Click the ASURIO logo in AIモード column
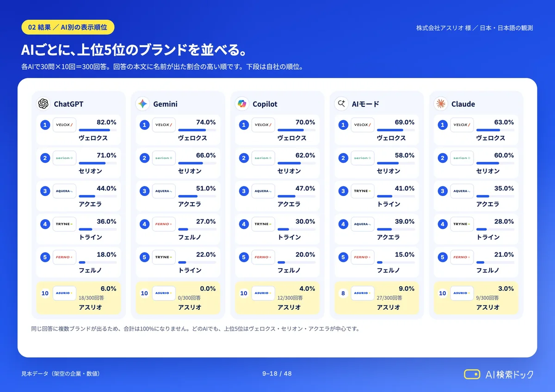555x392 pixels. [363, 293]
